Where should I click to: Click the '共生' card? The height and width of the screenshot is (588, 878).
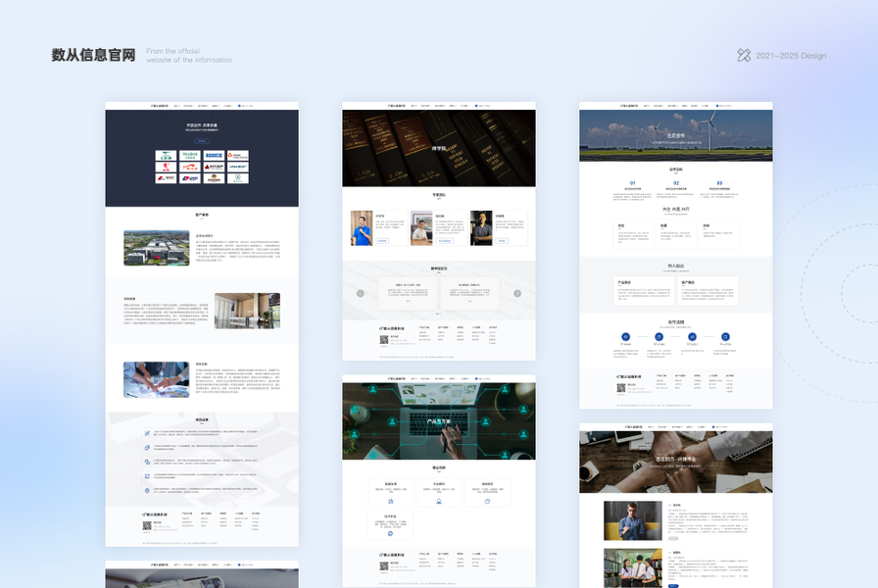[633, 234]
